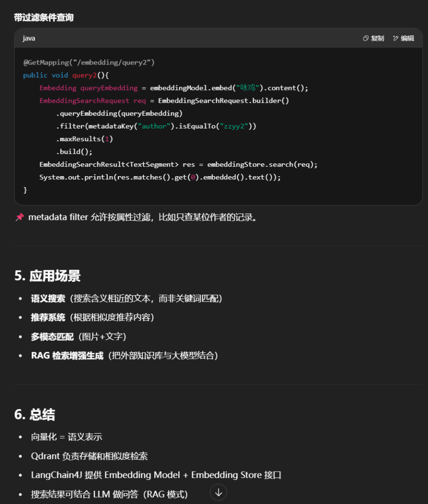Click the red pushpin emoji
428x504 pixels.
coord(20,217)
